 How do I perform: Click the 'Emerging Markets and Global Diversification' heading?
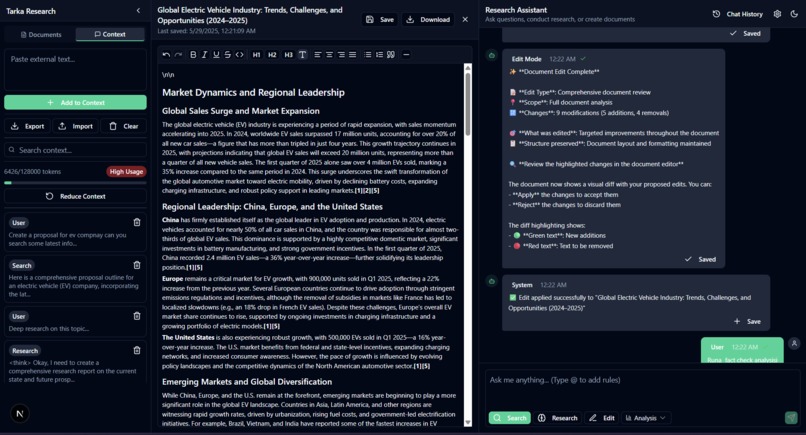point(247,382)
